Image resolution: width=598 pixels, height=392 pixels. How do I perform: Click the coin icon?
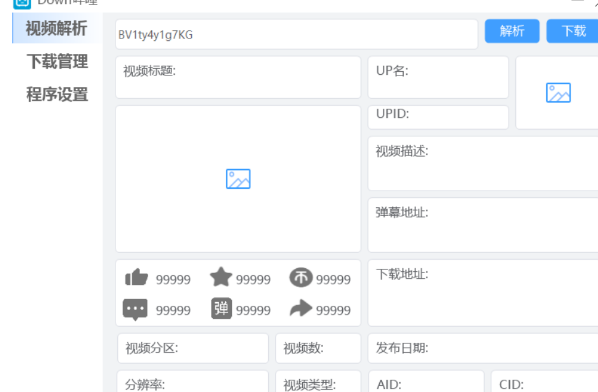pyautogui.click(x=301, y=277)
